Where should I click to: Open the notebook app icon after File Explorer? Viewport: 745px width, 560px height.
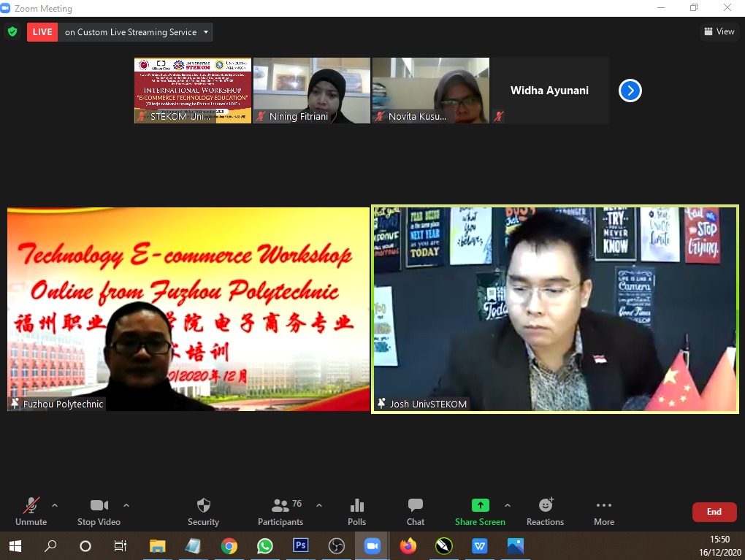pos(193,546)
